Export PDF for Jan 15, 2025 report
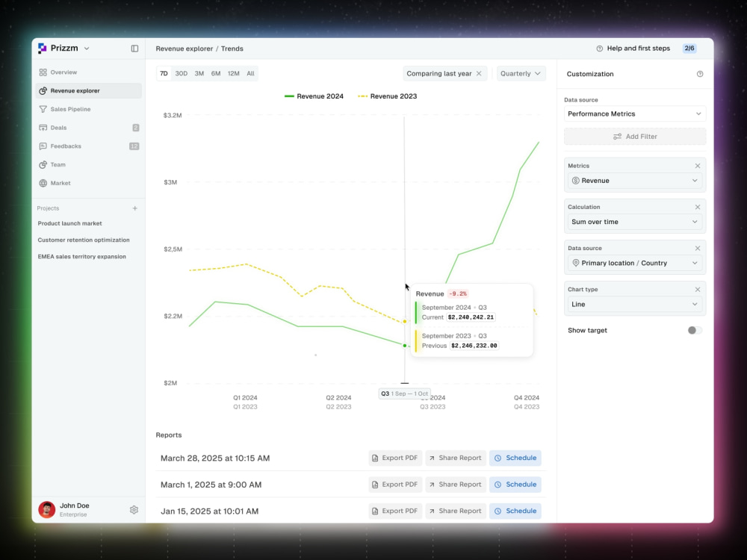747x560 pixels. pos(395,511)
